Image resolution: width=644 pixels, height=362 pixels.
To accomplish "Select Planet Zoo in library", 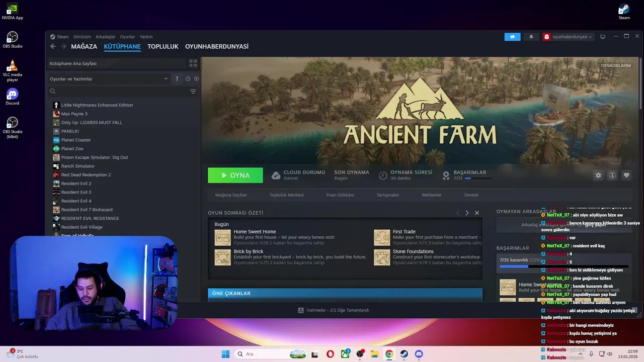I will pos(72,149).
